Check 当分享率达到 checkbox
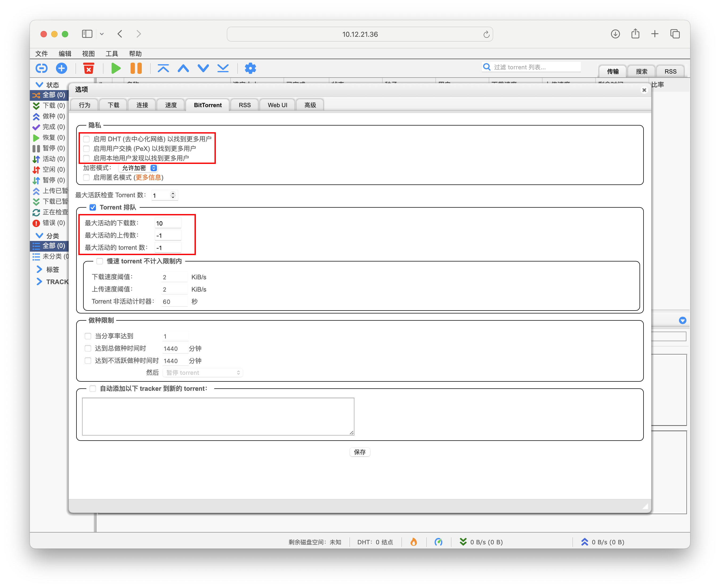The height and width of the screenshot is (588, 720). [88, 336]
